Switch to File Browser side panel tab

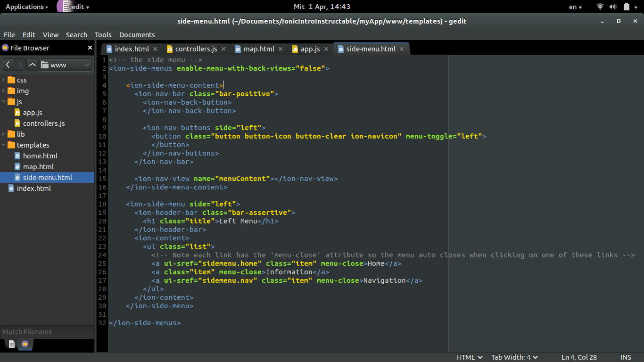click(x=25, y=344)
